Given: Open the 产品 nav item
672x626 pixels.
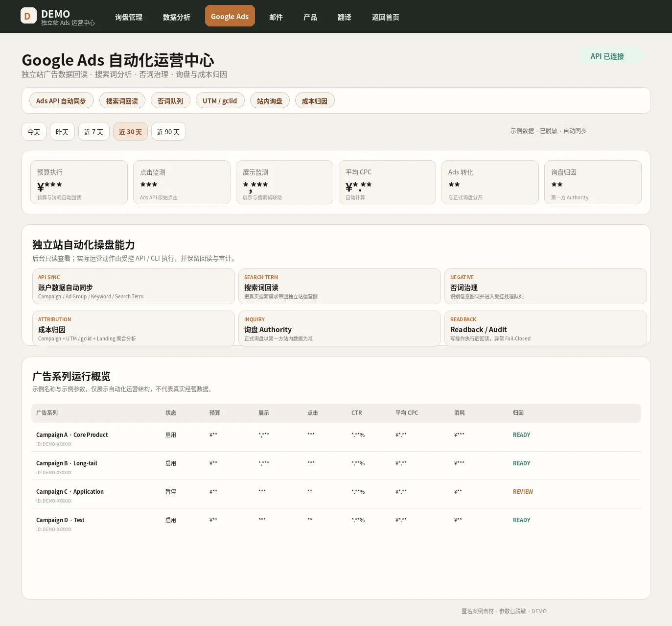Looking at the screenshot, I should pyautogui.click(x=310, y=17).
